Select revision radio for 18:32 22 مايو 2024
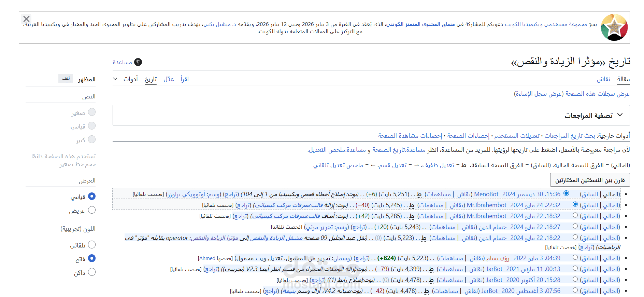The height and width of the screenshot is (297, 644). tap(575, 215)
